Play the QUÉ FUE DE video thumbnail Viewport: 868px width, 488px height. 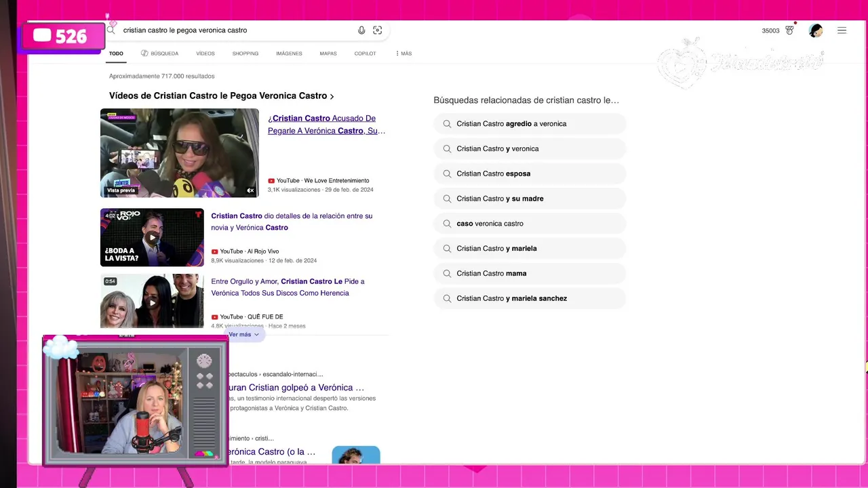tap(152, 301)
